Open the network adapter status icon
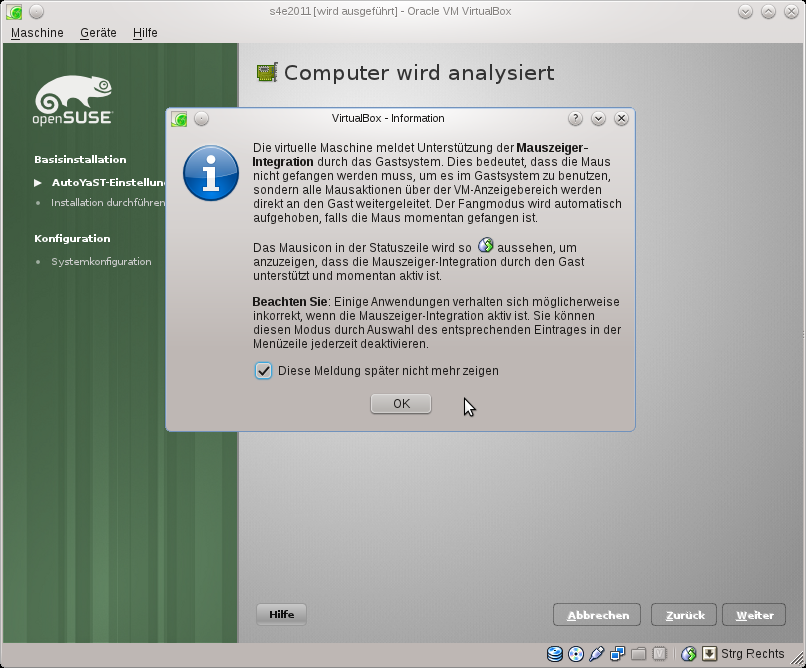This screenshot has width=806, height=668. pos(617,654)
